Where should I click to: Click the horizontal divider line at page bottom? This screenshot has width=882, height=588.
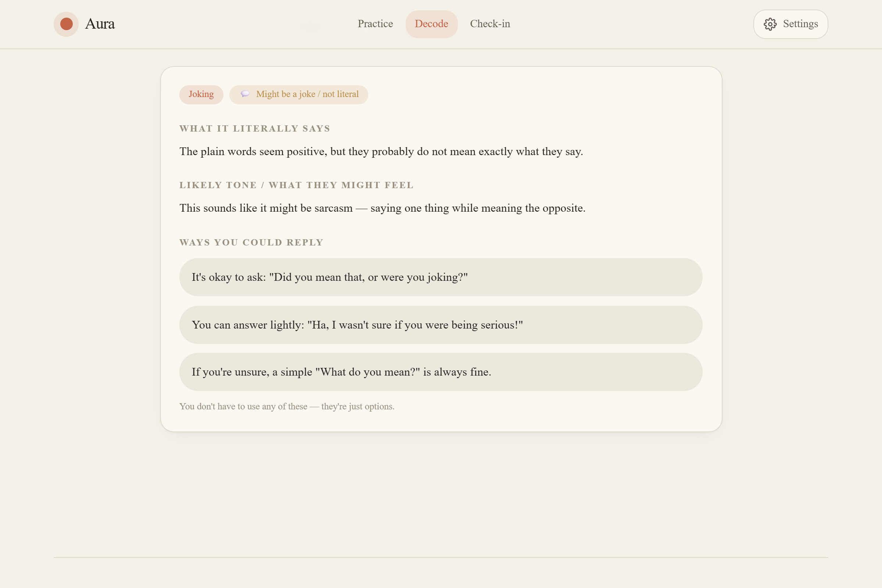[441, 557]
